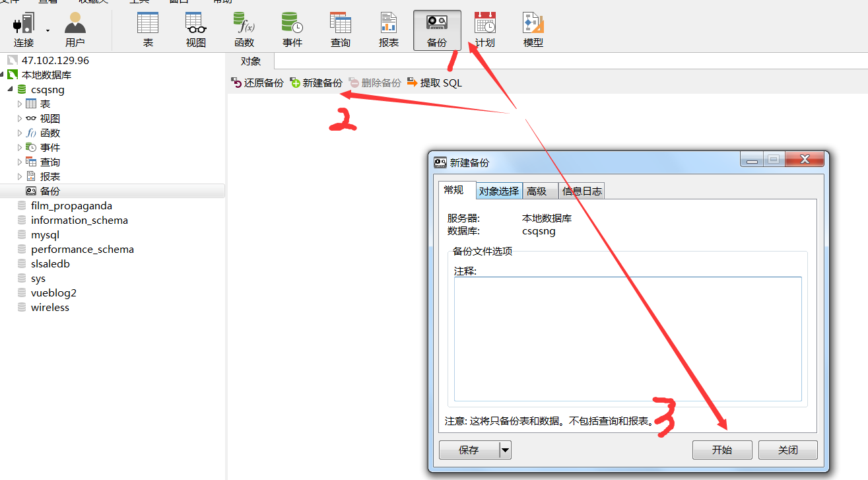Expand the 查询 tree node arrow
This screenshot has height=480, width=868.
[x=20, y=162]
